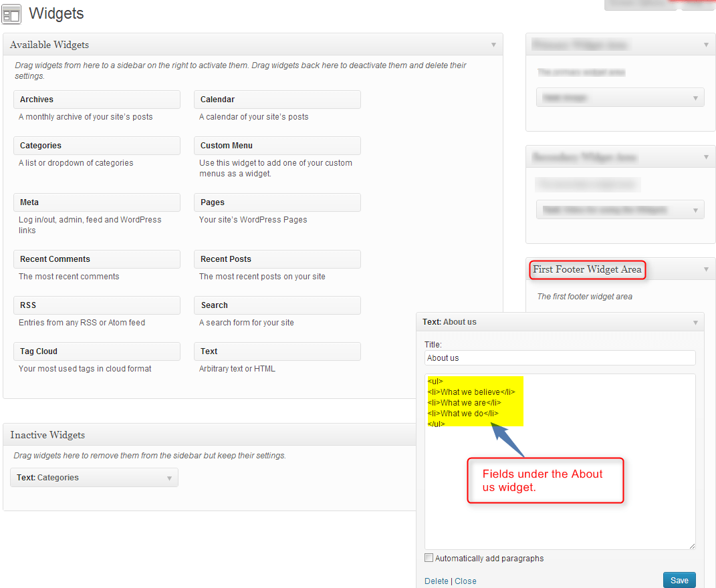The height and width of the screenshot is (588, 716).
Task: Click 'A monthly archive of your site's posts'
Action: tap(86, 117)
